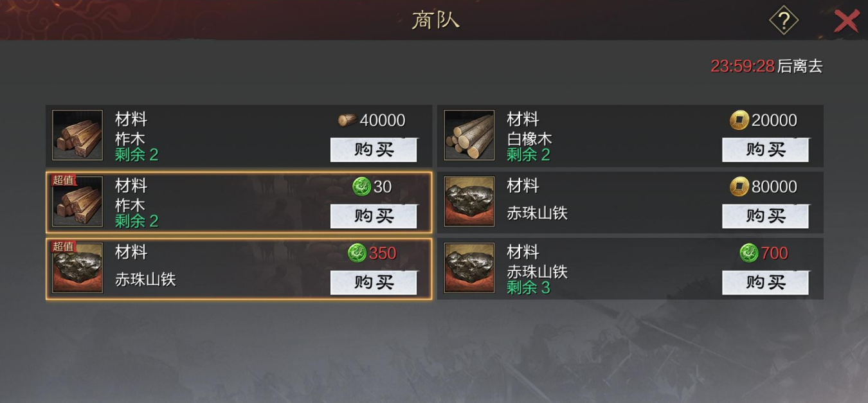The image size is (868, 403).
Task: Select the ore thumbnail with 剩余 3
Action: point(469,268)
